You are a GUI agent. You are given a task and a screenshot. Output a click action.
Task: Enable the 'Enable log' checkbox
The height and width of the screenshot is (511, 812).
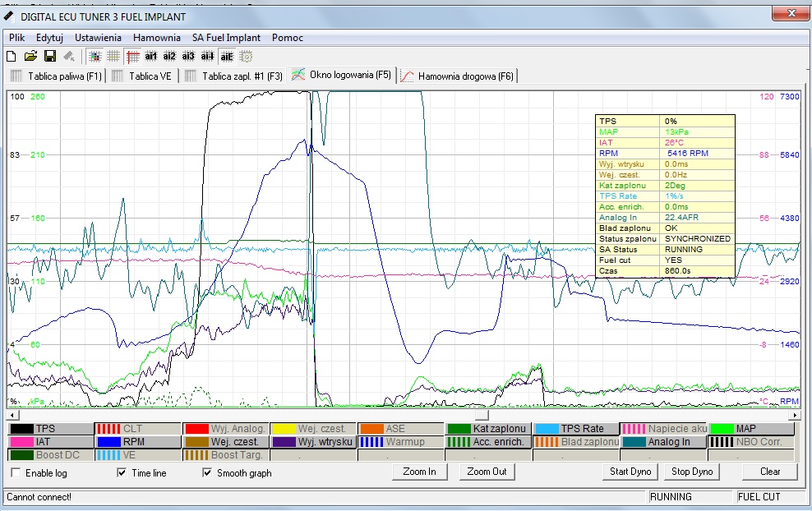(x=16, y=473)
